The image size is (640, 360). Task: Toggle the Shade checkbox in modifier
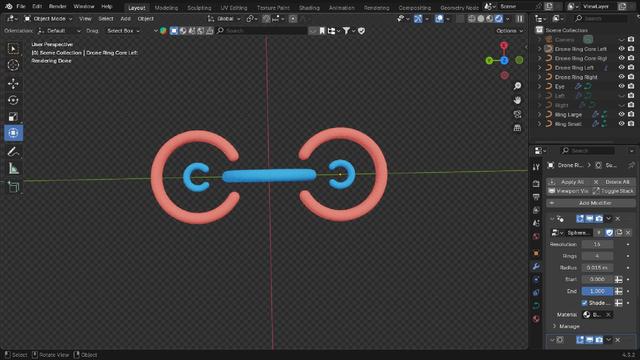click(x=584, y=303)
